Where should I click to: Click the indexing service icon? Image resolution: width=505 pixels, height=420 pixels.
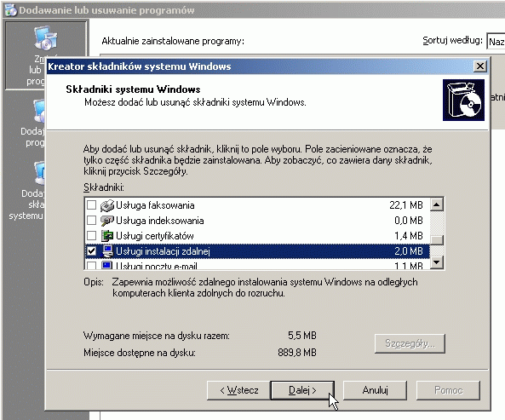[x=107, y=221]
